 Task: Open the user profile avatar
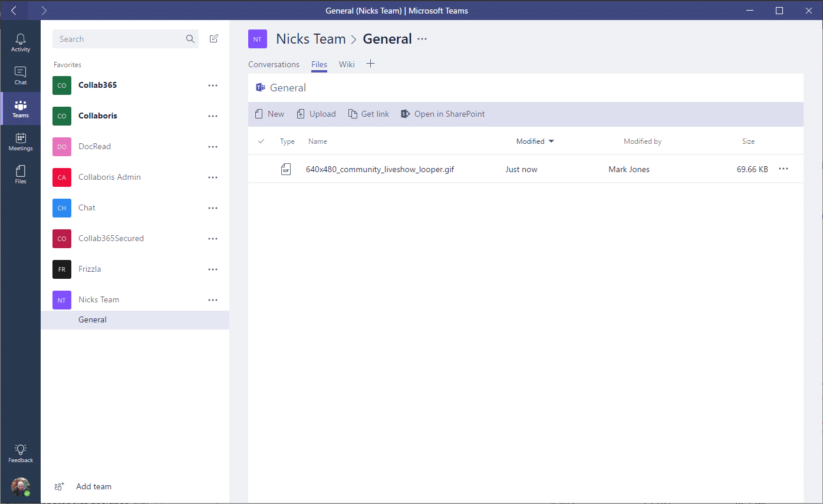(21, 487)
